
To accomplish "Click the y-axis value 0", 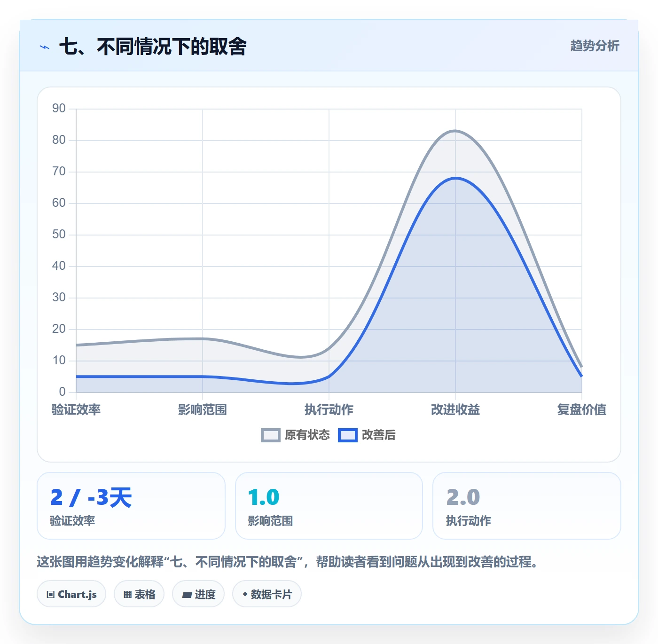I will pos(62,392).
